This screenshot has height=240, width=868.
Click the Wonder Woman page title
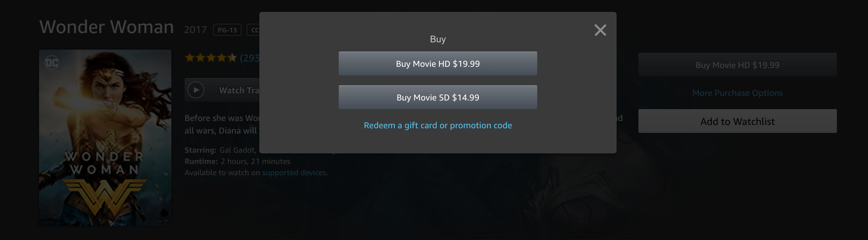pyautogui.click(x=107, y=27)
